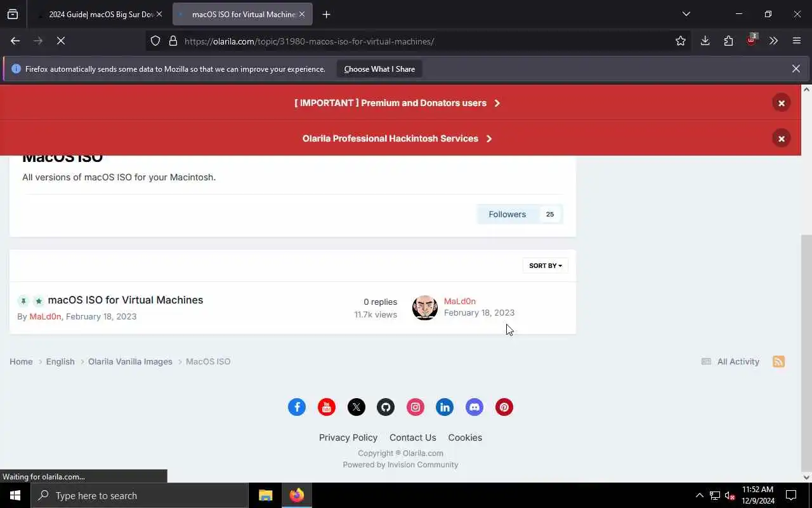
Task: Open the taskbar clock and date
Action: [x=758, y=495]
